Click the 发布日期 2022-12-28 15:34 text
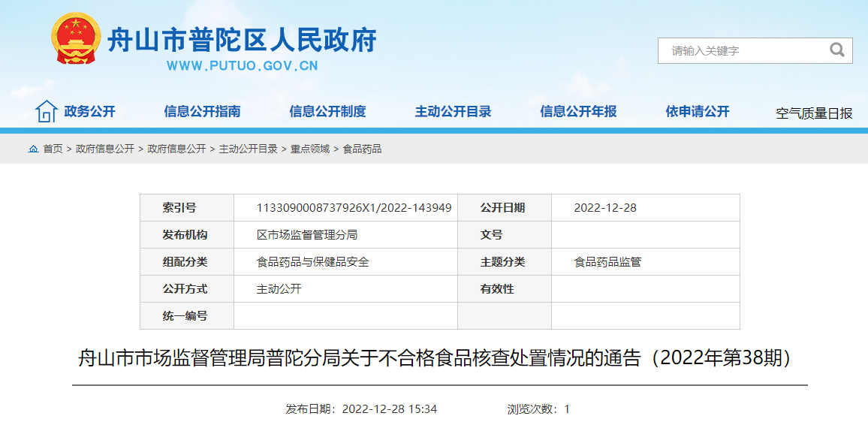Image resolution: width=868 pixels, height=425 pixels. click(x=361, y=409)
